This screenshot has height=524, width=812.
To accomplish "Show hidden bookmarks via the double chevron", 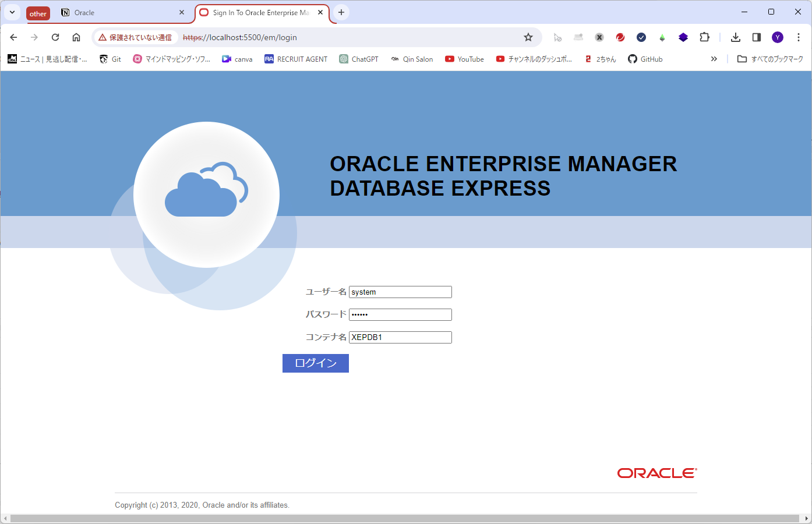I will coord(714,59).
